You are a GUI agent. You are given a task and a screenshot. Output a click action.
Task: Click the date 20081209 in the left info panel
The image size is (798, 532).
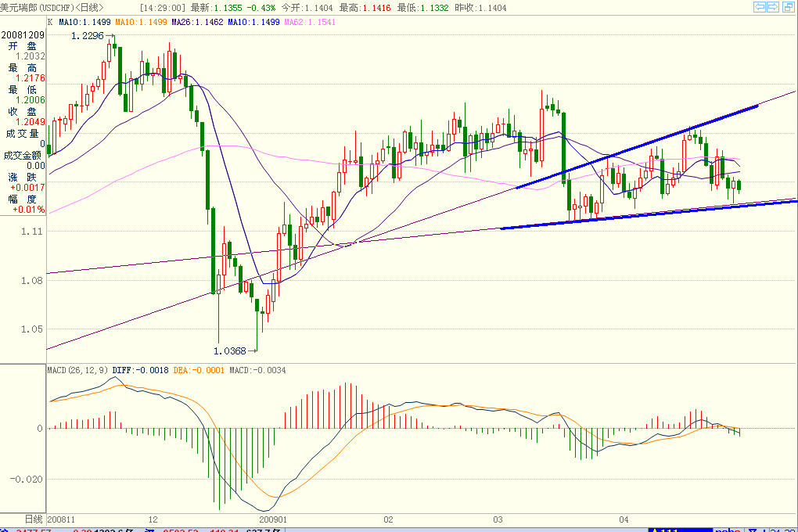tap(23, 34)
